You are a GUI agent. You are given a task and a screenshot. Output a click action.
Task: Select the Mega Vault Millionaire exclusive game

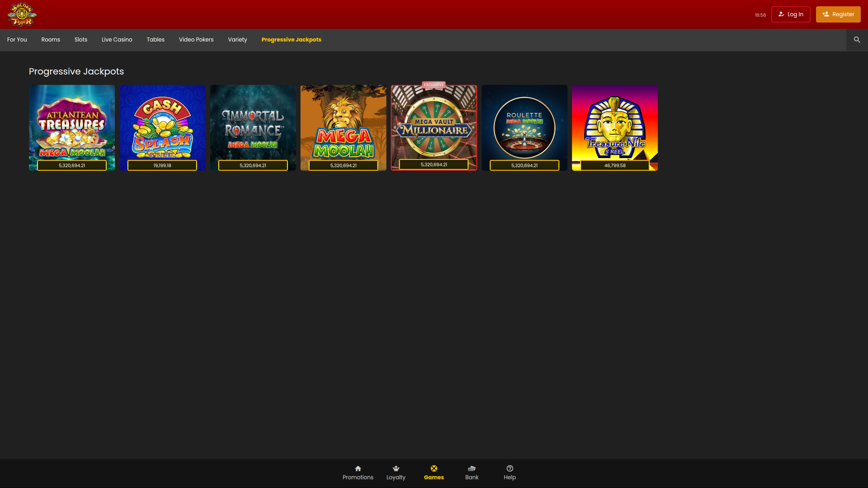434,127
